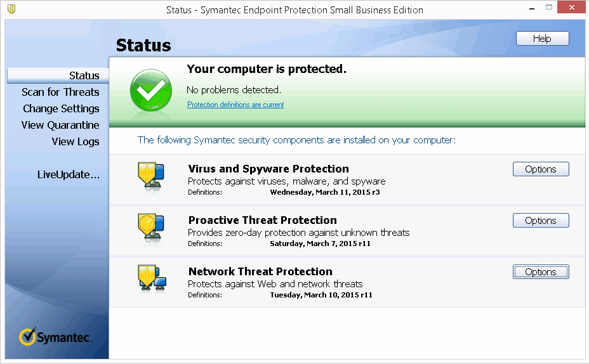This screenshot has width=589, height=364.
Task: Open Options for Virus and Spyware Protection
Action: (x=541, y=169)
